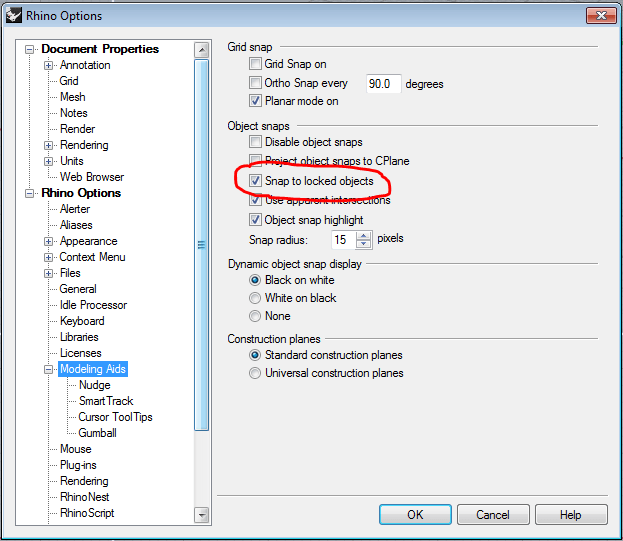Image resolution: width=623 pixels, height=541 pixels.
Task: Select General in the options tree
Action: (78, 289)
